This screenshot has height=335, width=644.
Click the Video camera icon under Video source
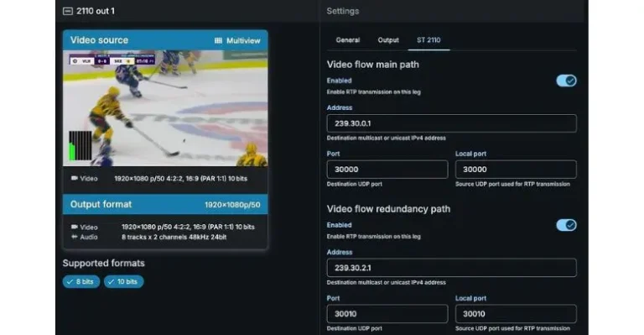click(x=75, y=178)
